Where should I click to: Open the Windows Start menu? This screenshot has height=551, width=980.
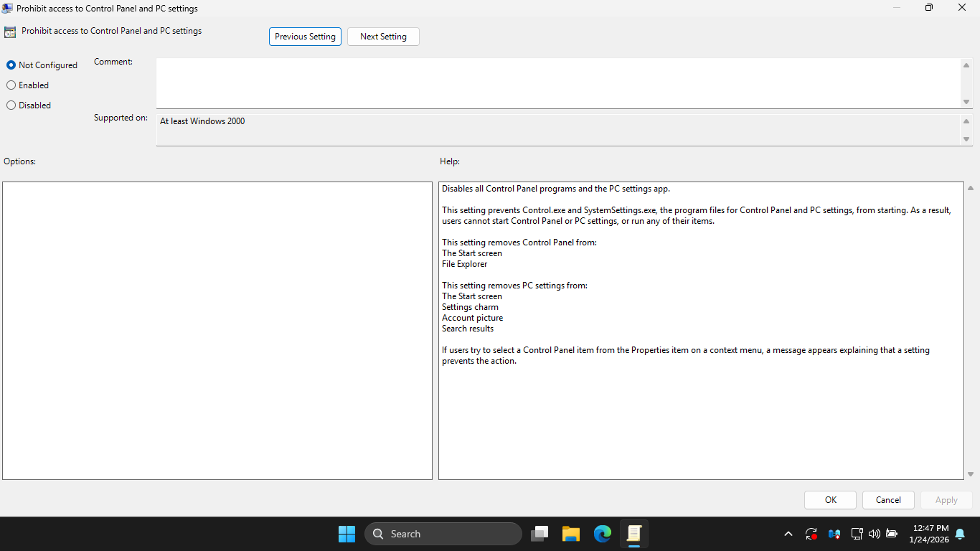347,534
